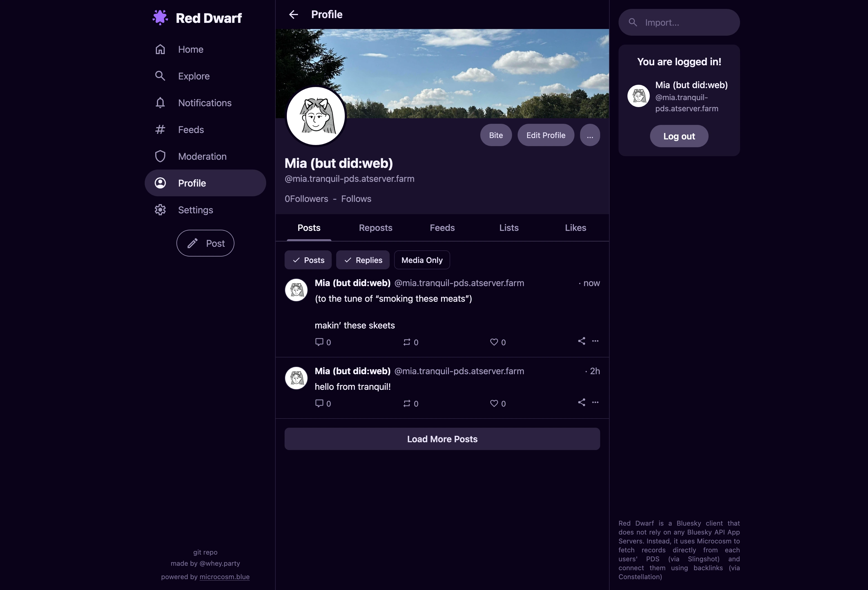Click the Edit Profile button
868x590 pixels.
click(546, 135)
